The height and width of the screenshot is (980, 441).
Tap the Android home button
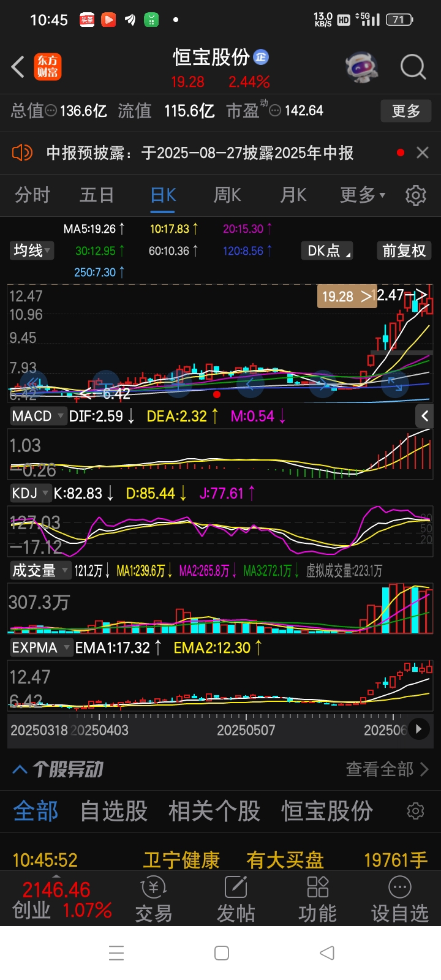[222, 953]
